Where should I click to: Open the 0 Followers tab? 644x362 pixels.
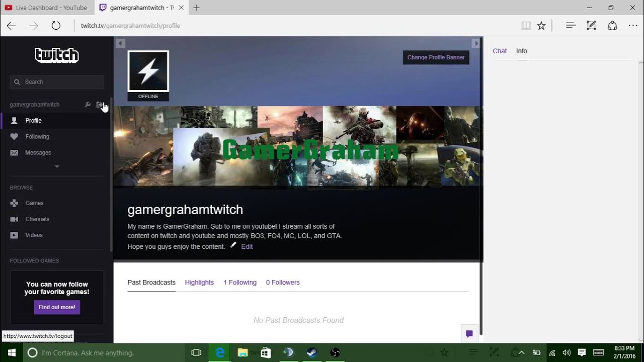[x=283, y=283]
